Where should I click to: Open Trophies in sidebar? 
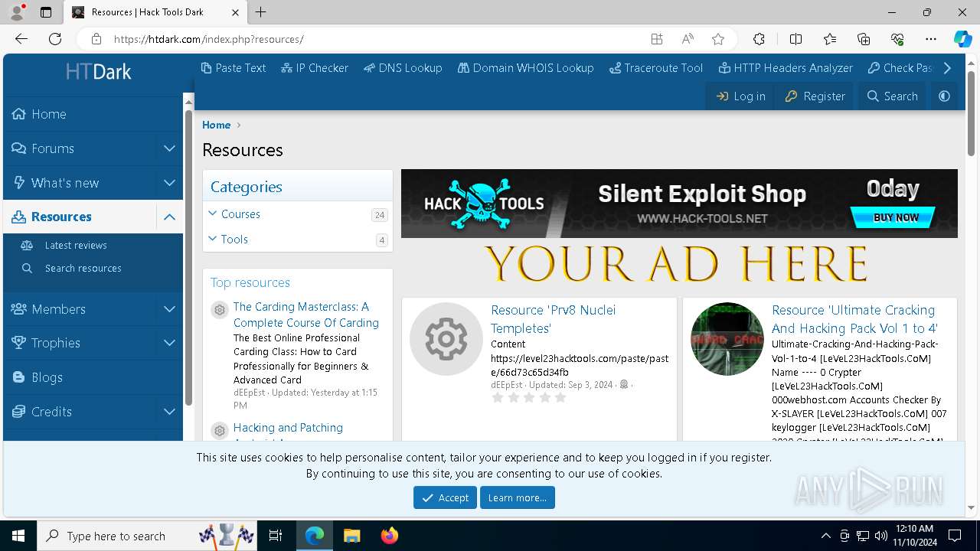(x=80, y=343)
